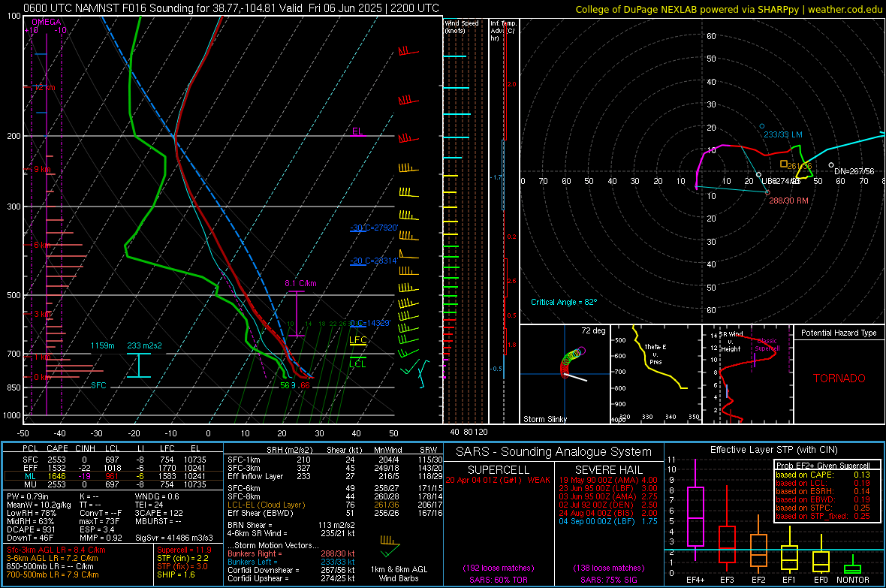886x588 pixels.
Task: Click the SHIP = 1.6 parameter
Action: (x=176, y=574)
